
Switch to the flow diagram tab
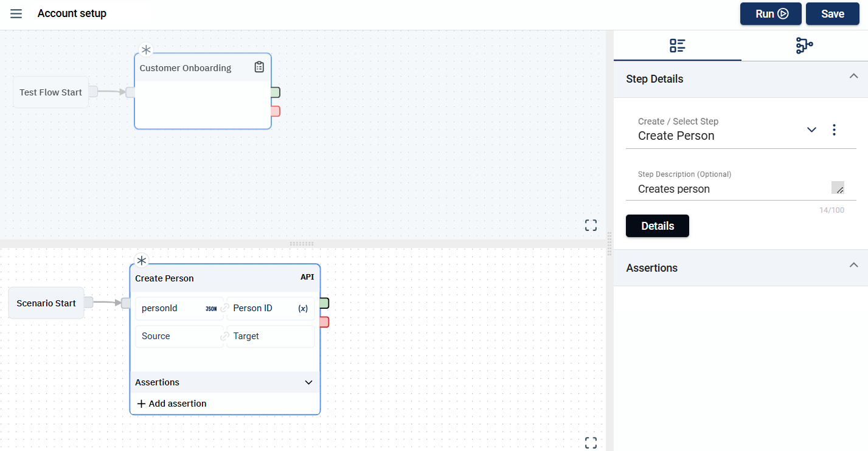(x=804, y=46)
